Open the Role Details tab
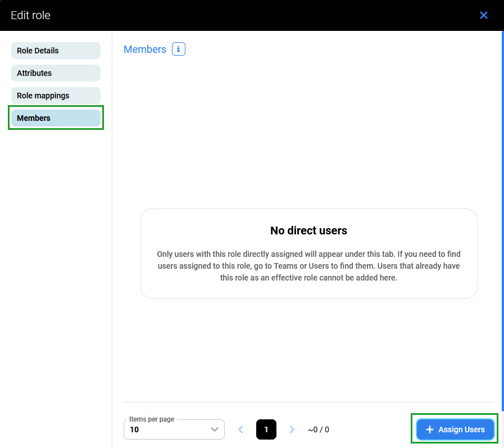This screenshot has height=448, width=504. click(56, 51)
